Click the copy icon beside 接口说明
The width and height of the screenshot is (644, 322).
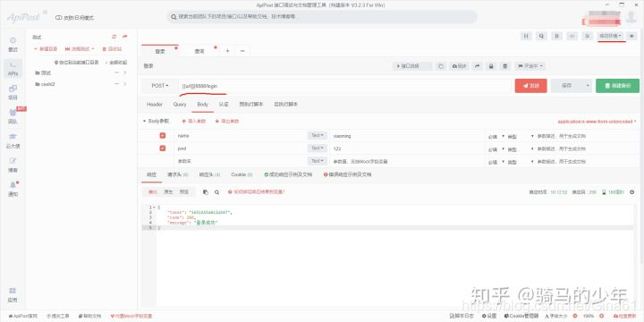tap(440, 66)
